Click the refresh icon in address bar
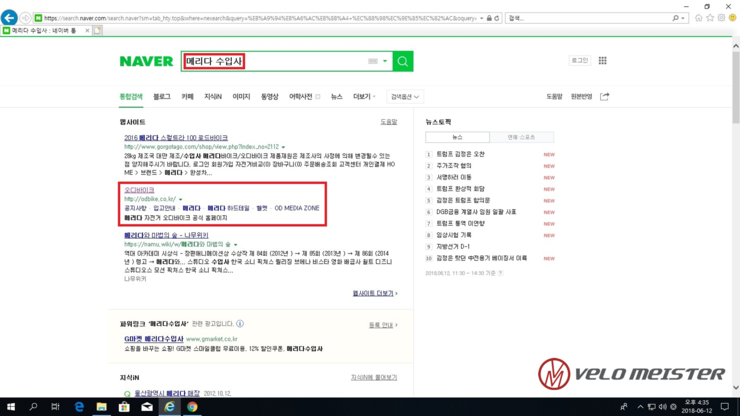Screen dimensions: 740x416 [496, 18]
